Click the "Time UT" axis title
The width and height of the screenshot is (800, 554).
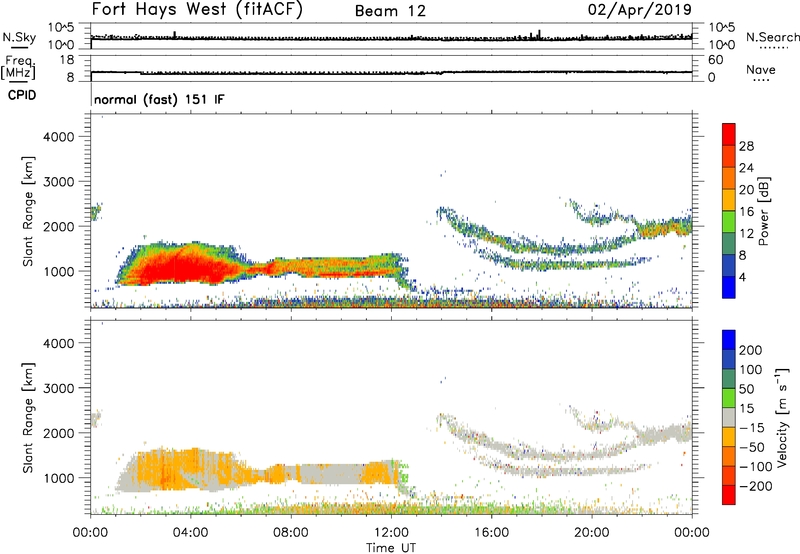point(391,547)
